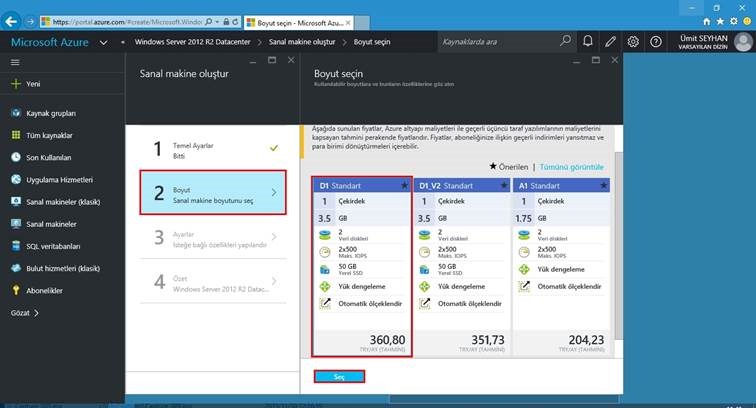Choose the A1 Standart size card

click(x=562, y=267)
